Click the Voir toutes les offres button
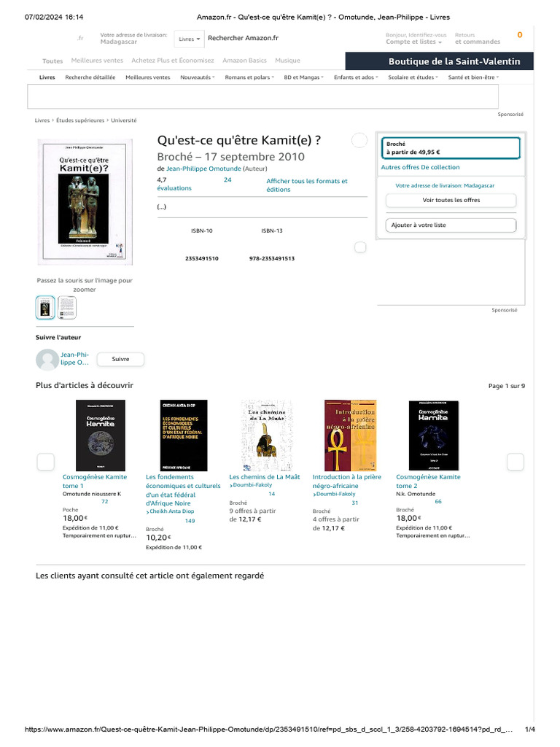Viewport: 560px width, 747px height. (x=451, y=200)
